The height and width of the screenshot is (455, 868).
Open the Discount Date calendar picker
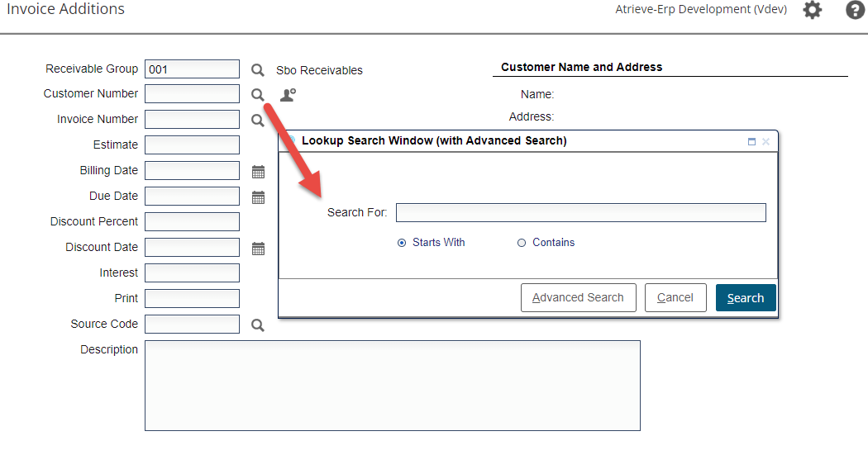tap(258, 249)
